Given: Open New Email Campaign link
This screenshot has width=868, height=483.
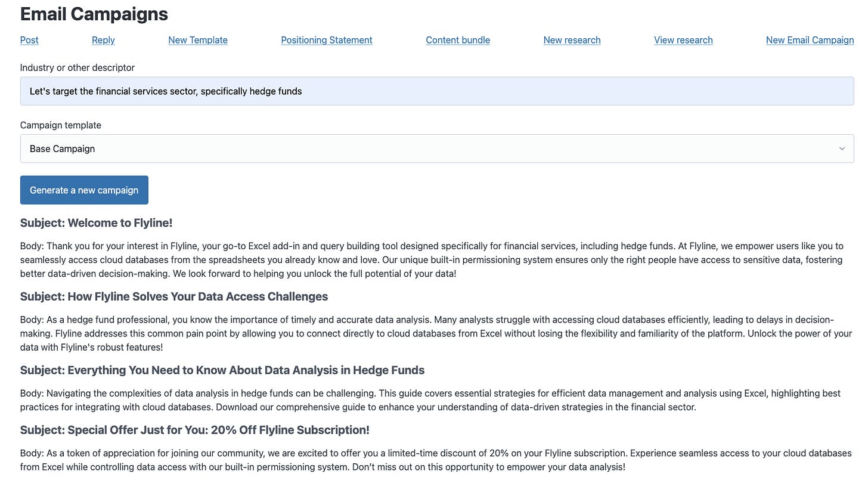Looking at the screenshot, I should click(810, 40).
